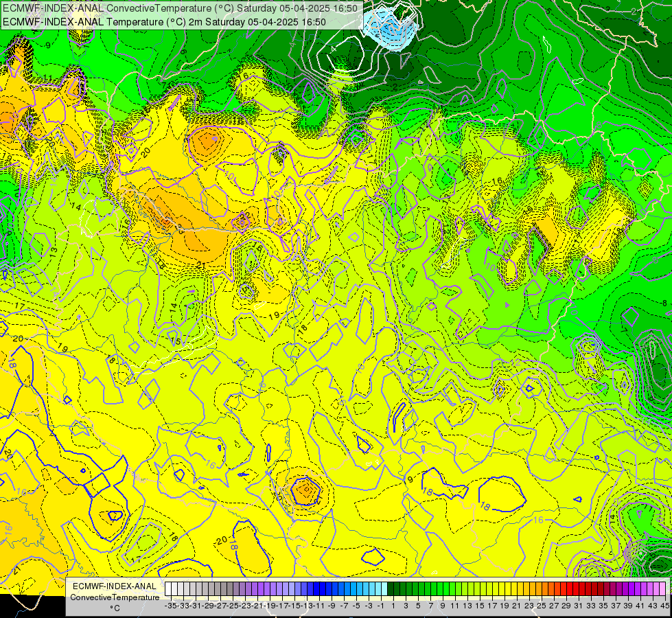Click the 13 legend scale value
The image size is (672, 618).
468,606
